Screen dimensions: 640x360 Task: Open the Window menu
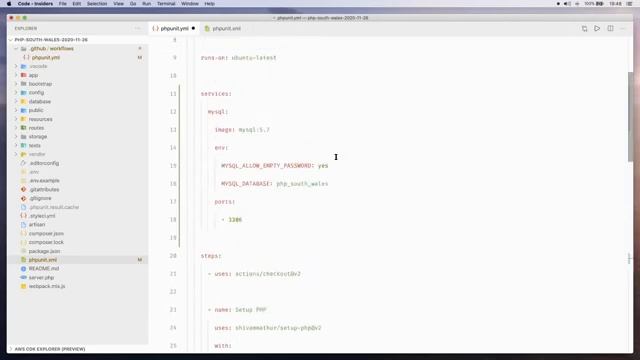coord(190,4)
